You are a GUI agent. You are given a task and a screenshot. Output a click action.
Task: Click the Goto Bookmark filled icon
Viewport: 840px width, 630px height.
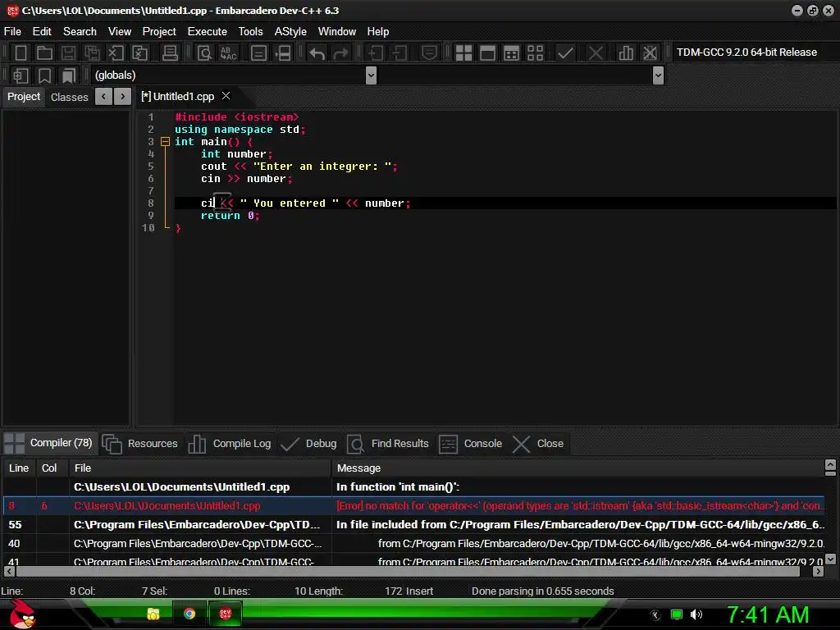click(69, 75)
